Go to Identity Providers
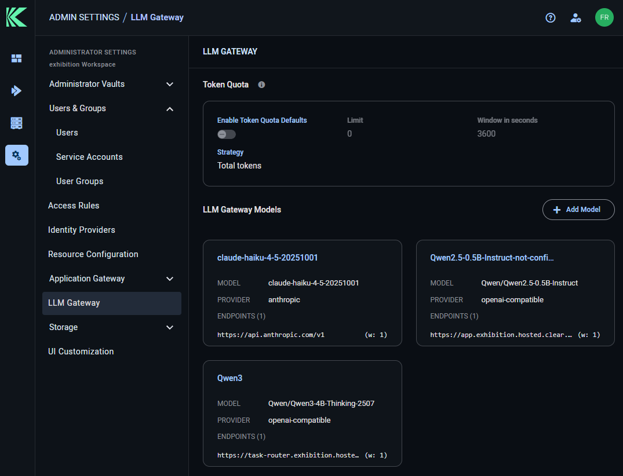This screenshot has height=476, width=623. coord(81,230)
